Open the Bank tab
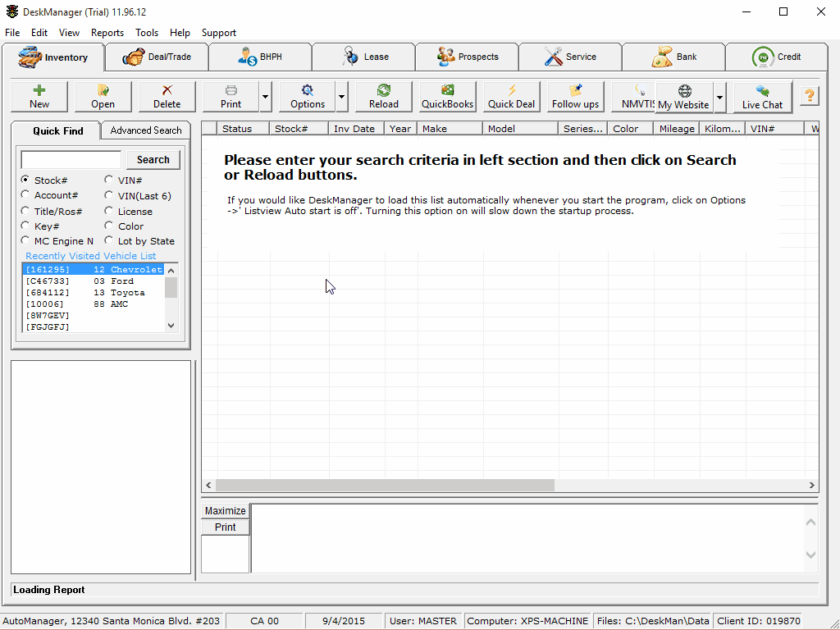Viewport: 840px width, 630px height. [x=673, y=57]
